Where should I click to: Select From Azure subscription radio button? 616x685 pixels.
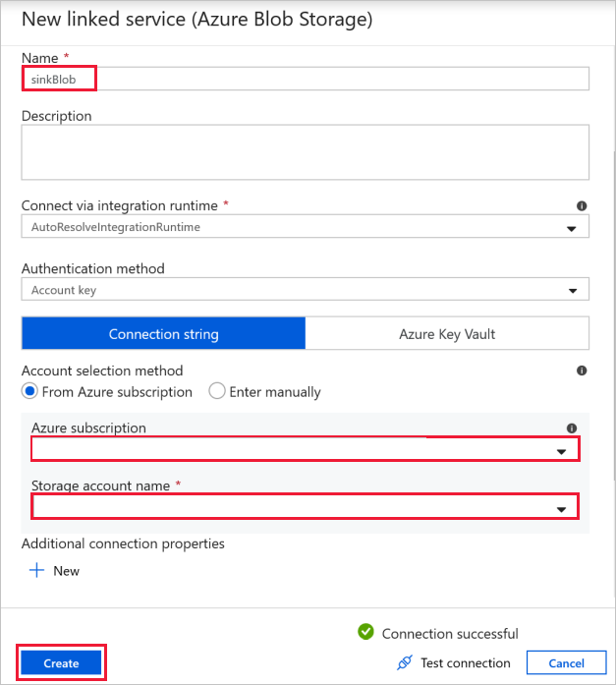[x=30, y=391]
